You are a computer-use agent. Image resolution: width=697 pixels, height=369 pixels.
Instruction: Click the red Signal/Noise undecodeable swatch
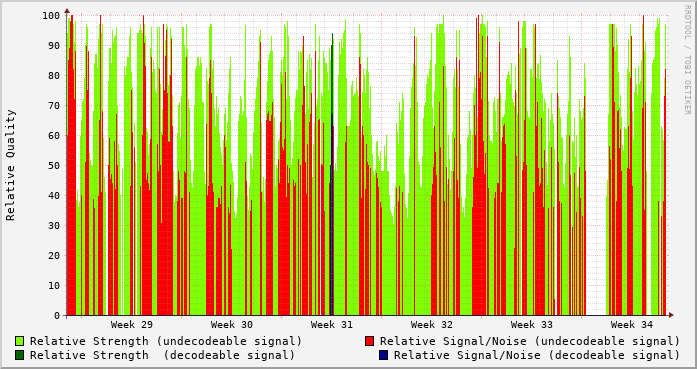(x=369, y=341)
